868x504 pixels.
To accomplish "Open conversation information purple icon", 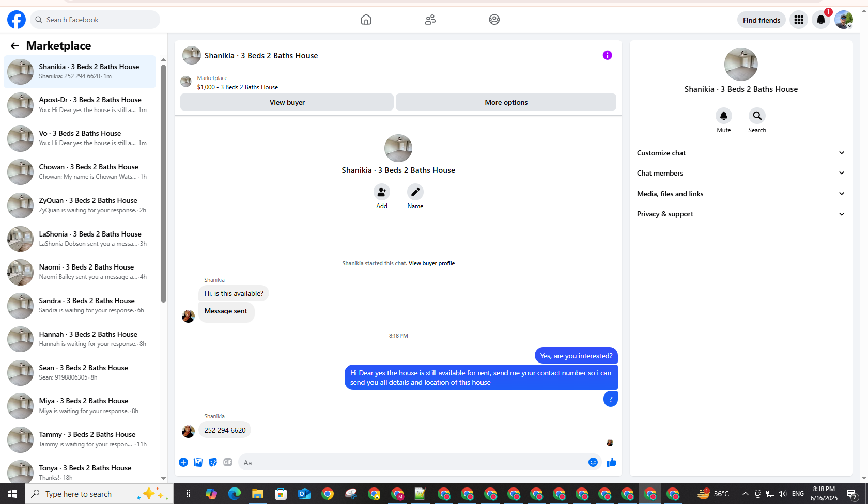I will tap(608, 55).
